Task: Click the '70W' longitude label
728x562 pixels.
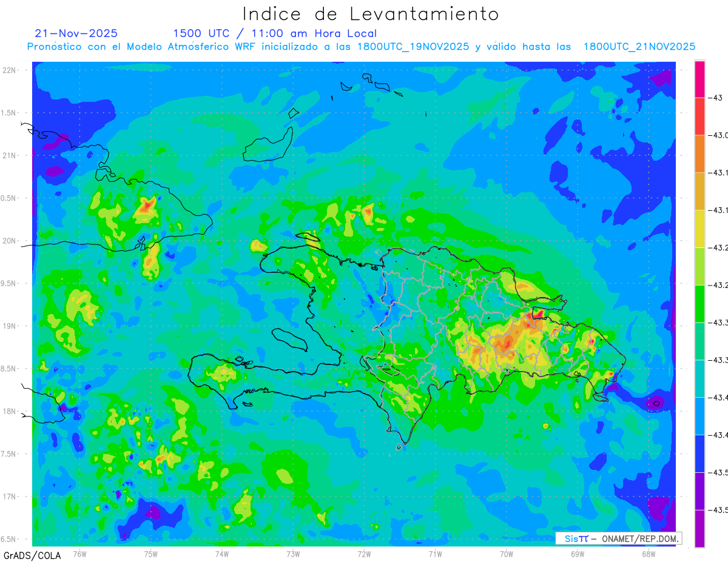Action: click(x=507, y=554)
